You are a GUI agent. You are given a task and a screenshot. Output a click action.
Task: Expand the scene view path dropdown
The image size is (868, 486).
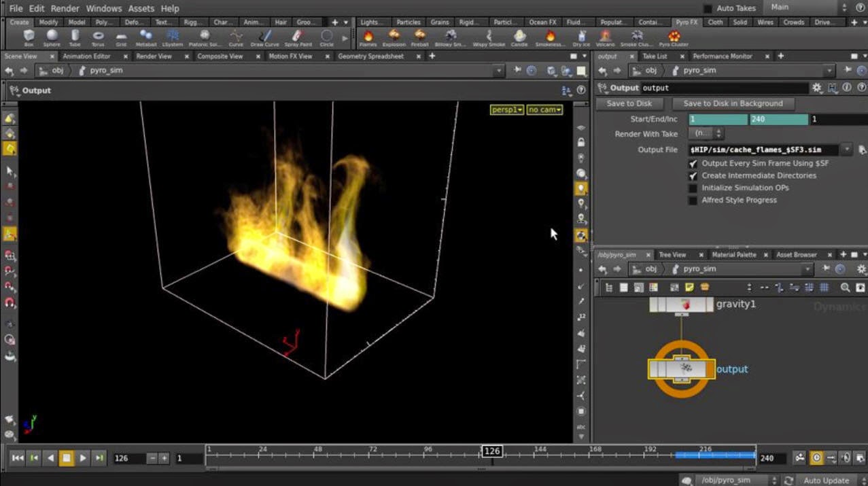coord(499,71)
